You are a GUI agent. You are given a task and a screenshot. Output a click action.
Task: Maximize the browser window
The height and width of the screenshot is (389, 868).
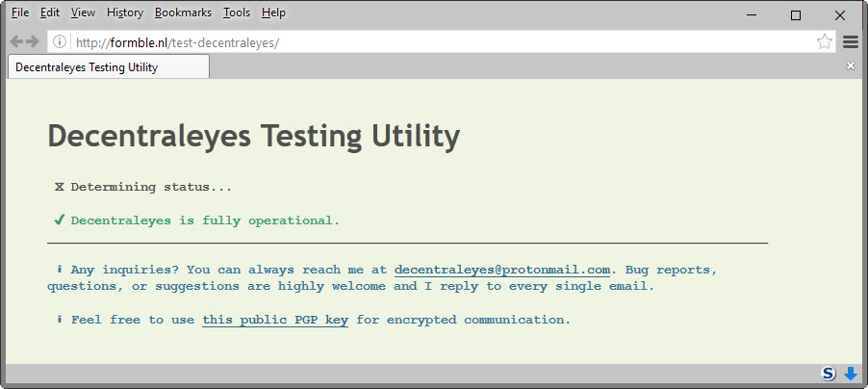point(796,15)
